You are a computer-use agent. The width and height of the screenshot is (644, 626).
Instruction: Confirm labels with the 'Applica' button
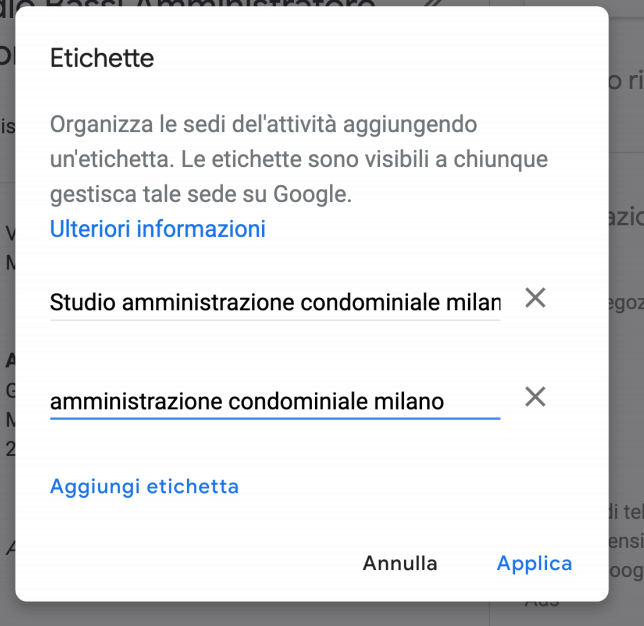click(x=534, y=563)
